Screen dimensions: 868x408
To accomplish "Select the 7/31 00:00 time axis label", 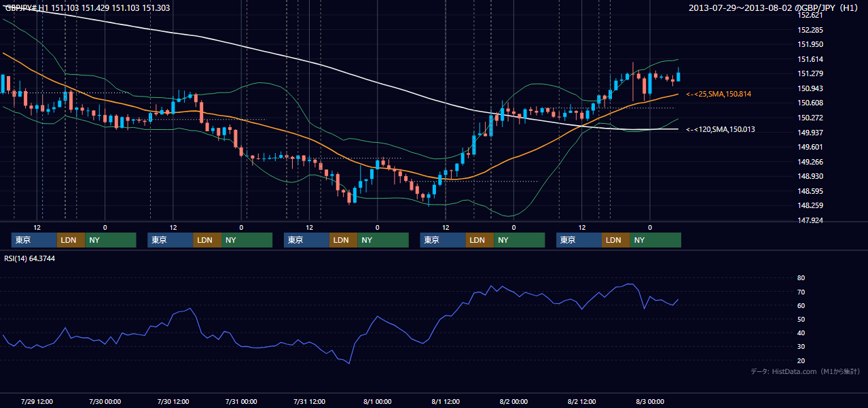I will pyautogui.click(x=241, y=401).
